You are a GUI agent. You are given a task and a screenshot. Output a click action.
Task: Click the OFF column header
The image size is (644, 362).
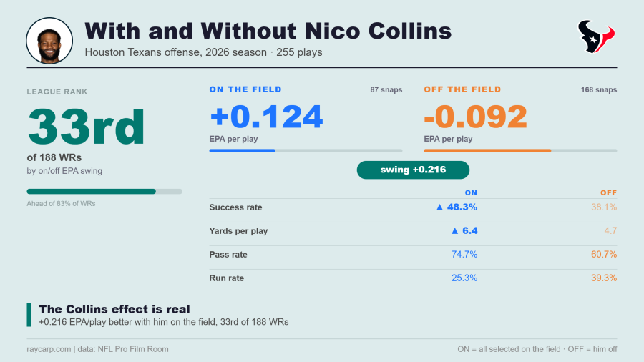point(609,192)
